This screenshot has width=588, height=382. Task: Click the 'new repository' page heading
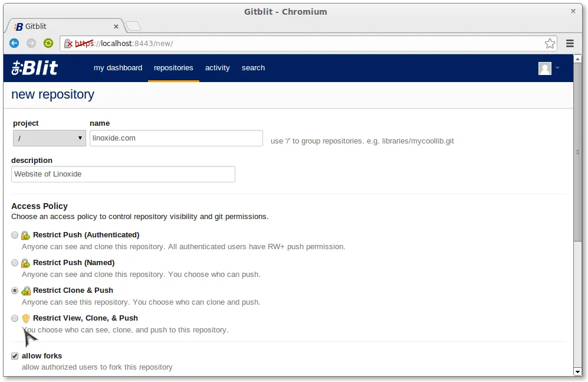click(x=53, y=94)
